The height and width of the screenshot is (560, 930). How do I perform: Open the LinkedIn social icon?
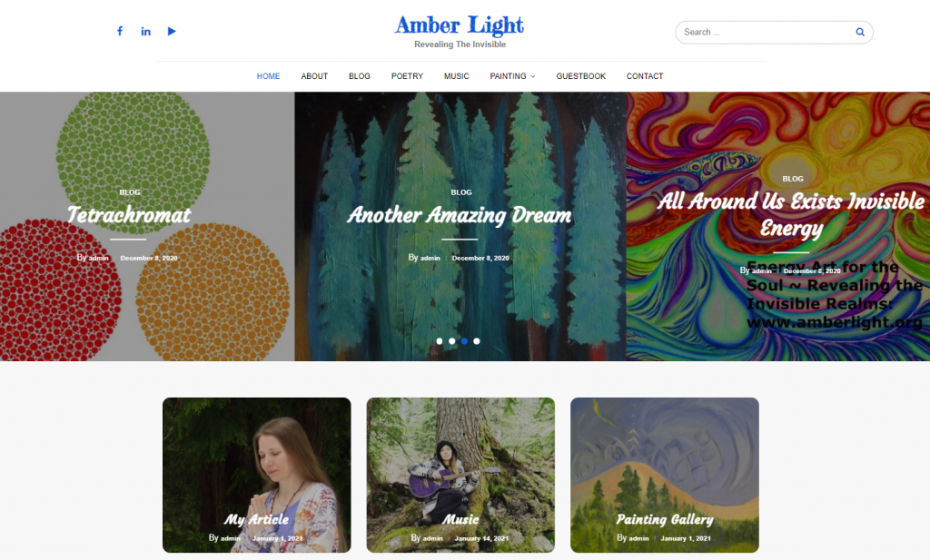pos(145,32)
